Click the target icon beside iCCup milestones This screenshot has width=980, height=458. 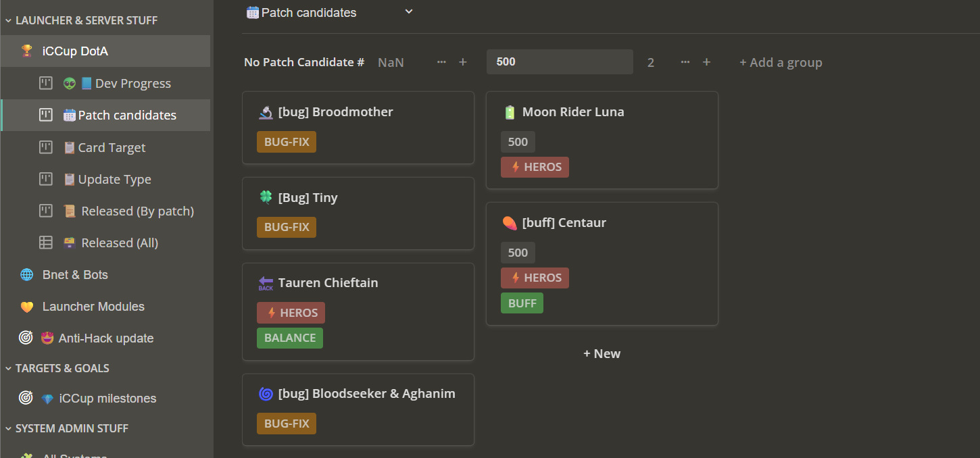26,399
